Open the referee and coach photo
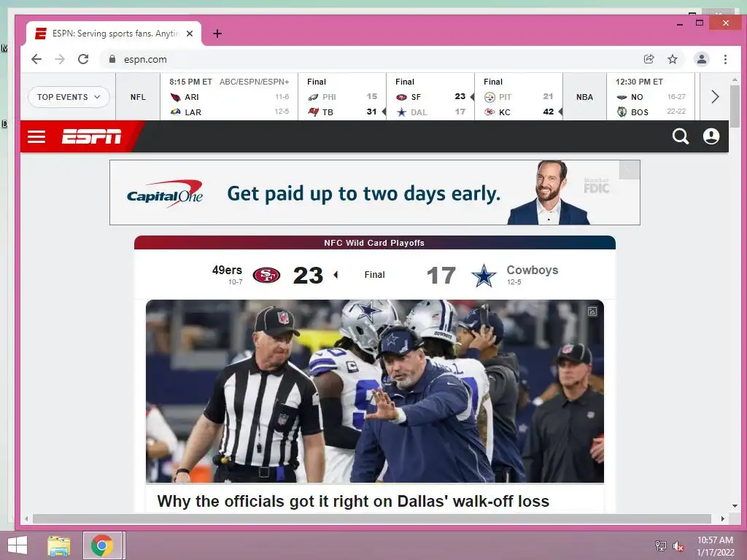This screenshot has width=747, height=560. pyautogui.click(x=374, y=391)
